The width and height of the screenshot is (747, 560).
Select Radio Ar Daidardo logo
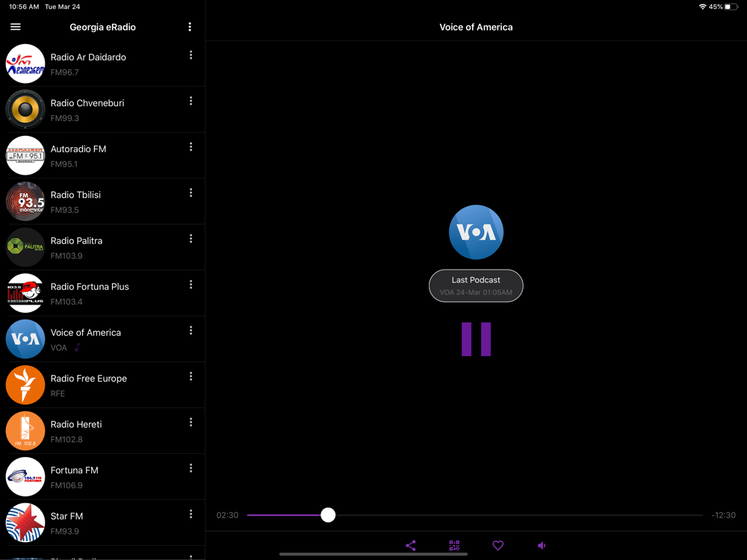coord(25,63)
